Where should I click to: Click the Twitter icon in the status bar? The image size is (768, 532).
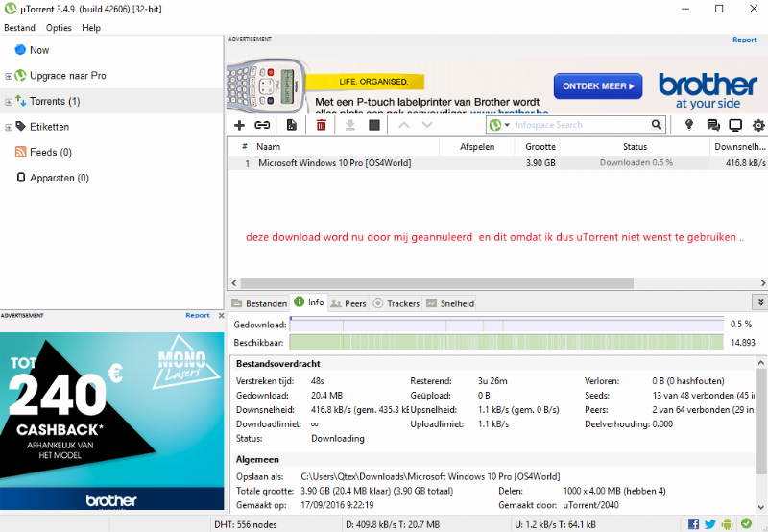click(710, 523)
